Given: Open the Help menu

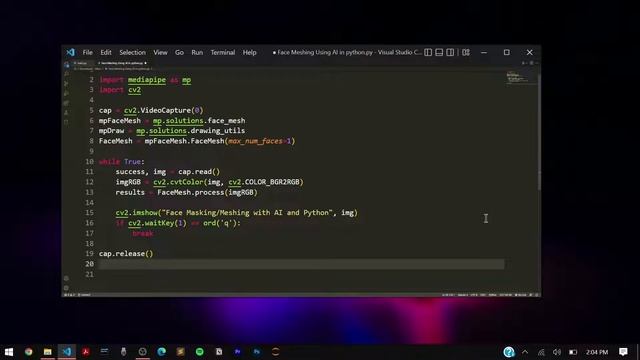Looking at the screenshot, I should click(249, 52).
